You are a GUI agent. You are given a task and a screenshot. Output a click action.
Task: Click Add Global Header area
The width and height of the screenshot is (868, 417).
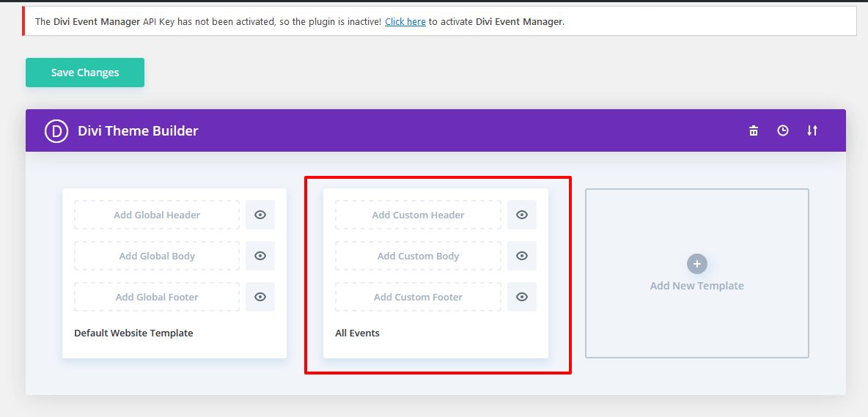(157, 215)
